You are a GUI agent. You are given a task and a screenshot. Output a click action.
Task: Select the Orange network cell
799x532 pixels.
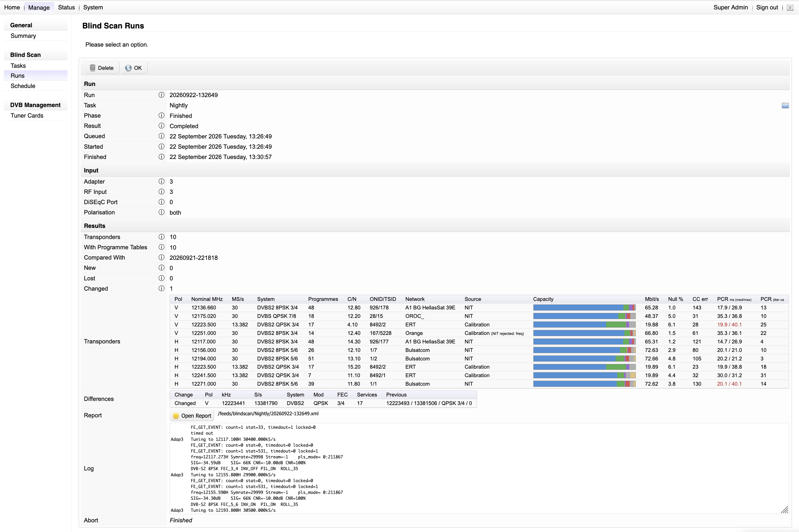[414, 333]
